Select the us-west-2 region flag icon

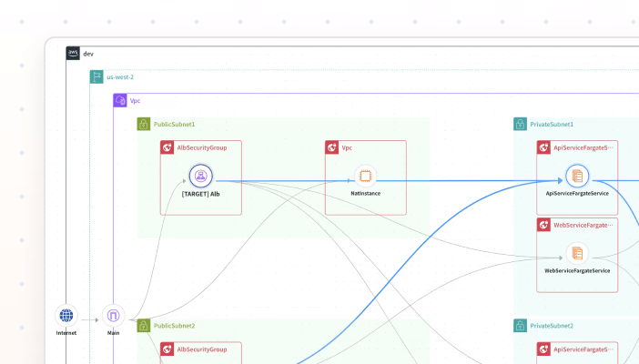[96, 77]
